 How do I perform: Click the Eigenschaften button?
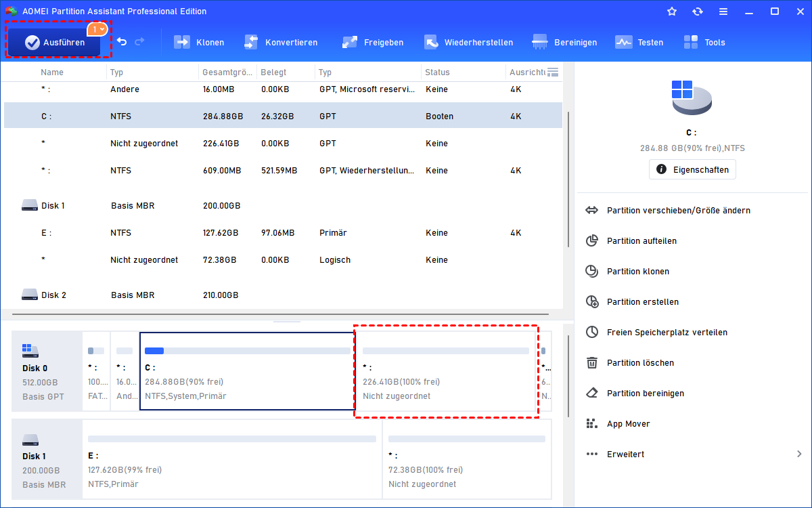pyautogui.click(x=692, y=169)
